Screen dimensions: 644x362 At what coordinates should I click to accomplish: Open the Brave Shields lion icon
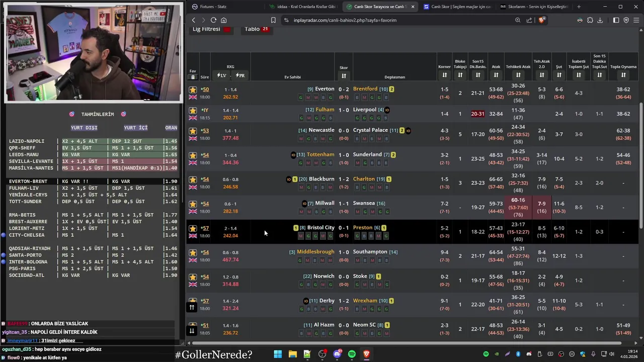point(541,20)
